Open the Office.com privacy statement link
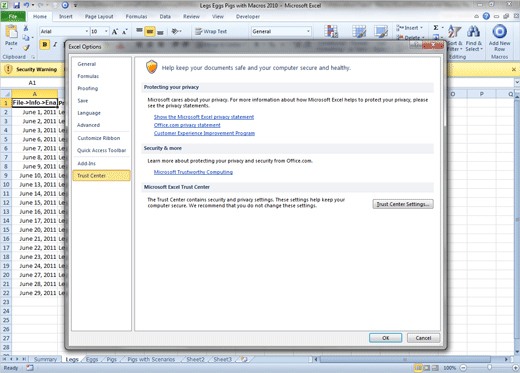The image size is (520, 373). pyautogui.click(x=187, y=125)
